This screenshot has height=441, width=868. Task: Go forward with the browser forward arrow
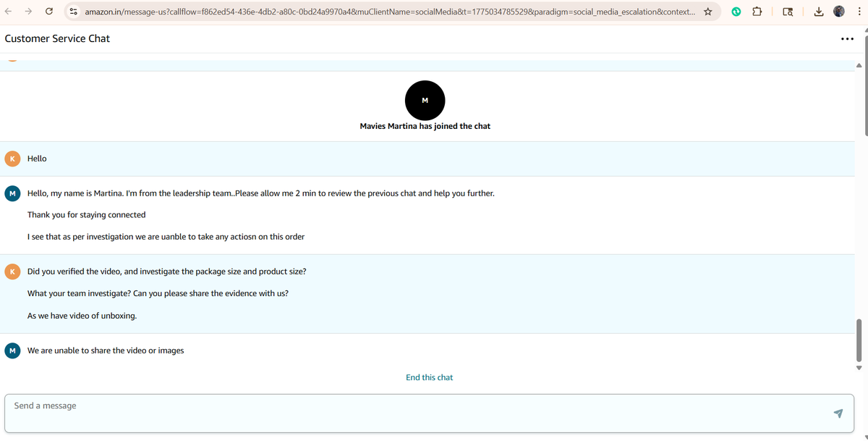pos(28,12)
